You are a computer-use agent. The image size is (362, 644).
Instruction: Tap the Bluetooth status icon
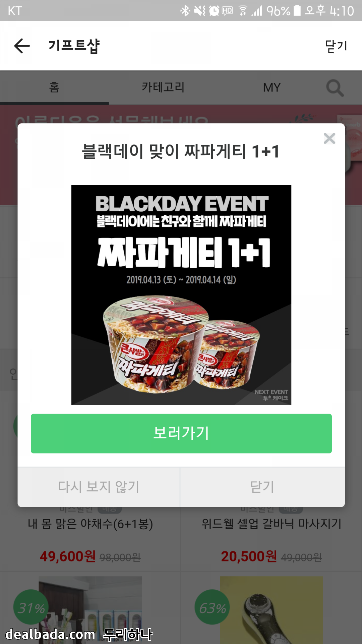click(x=185, y=11)
